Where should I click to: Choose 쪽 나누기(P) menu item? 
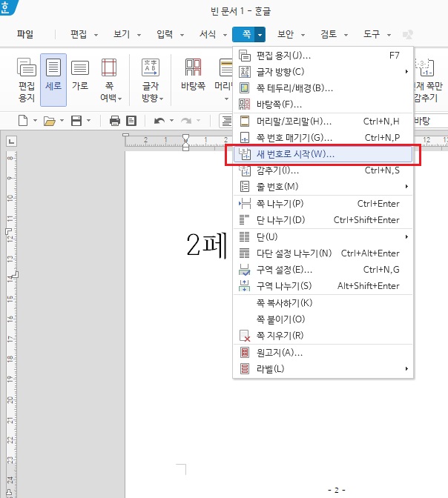(x=323, y=204)
